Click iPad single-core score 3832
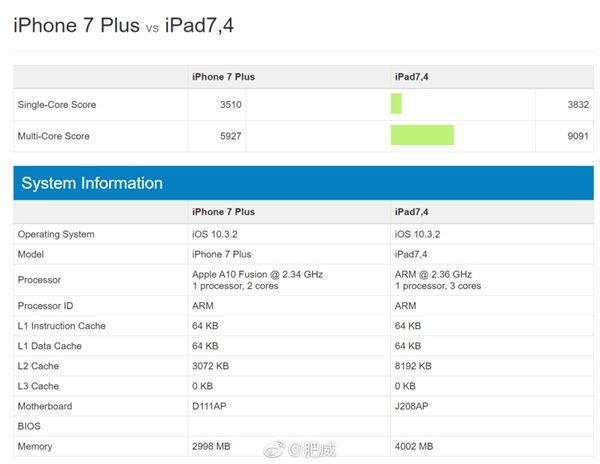The width and height of the screenshot is (600, 464). [578, 104]
